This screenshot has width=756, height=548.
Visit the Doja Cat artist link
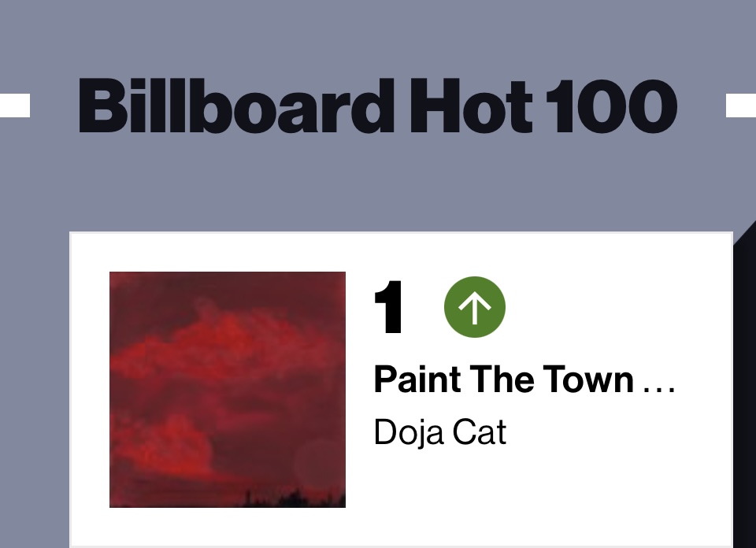click(439, 432)
